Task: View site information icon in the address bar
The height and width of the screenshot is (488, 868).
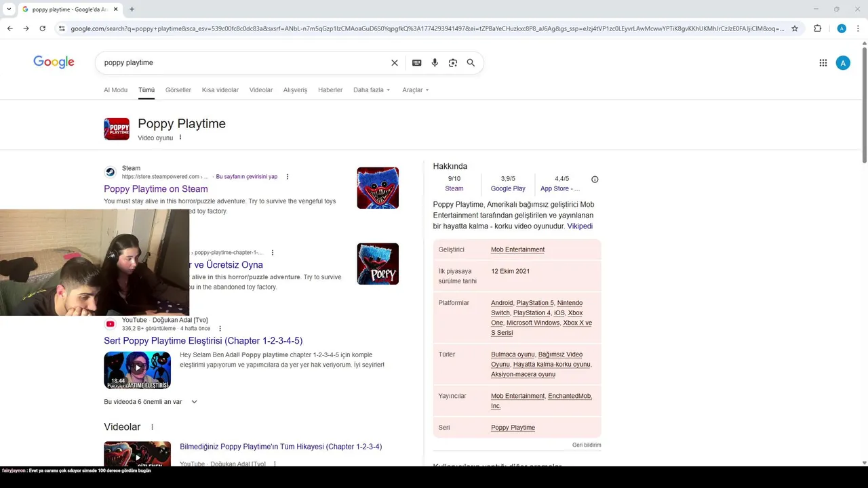Action: (x=62, y=28)
